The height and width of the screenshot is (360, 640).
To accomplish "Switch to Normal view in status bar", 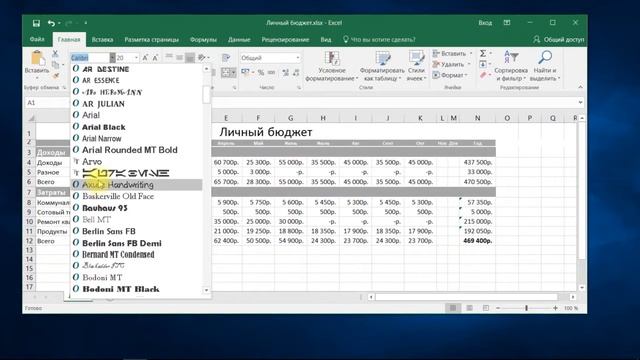I will click(x=453, y=308).
